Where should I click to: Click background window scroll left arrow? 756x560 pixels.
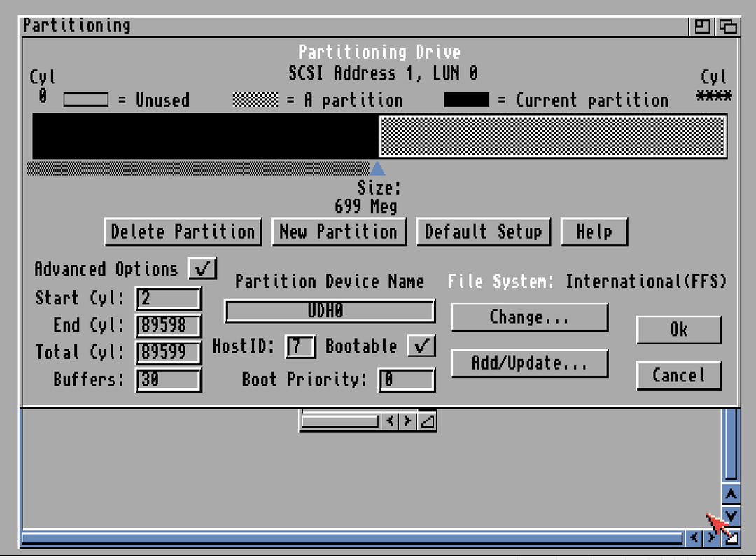(x=694, y=538)
